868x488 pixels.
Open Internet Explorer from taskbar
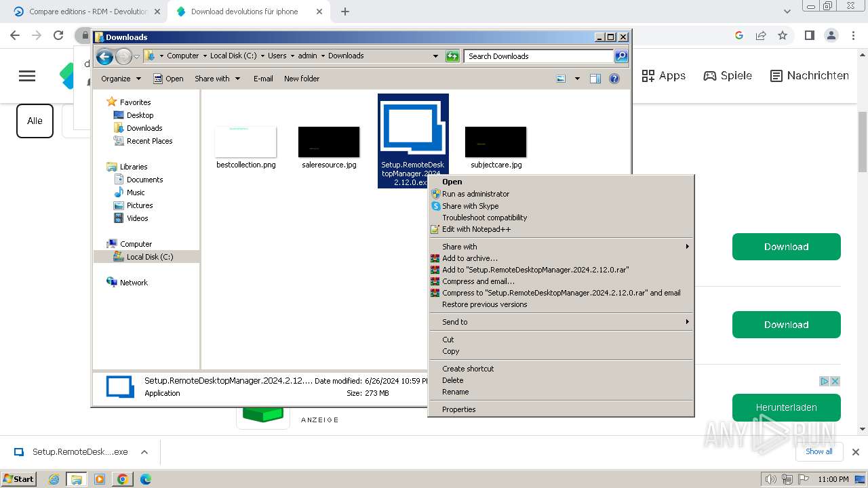tap(54, 479)
